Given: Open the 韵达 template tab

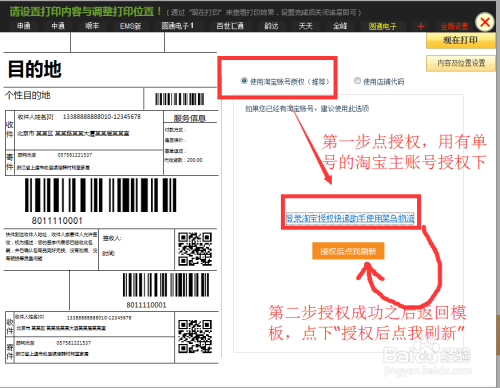Looking at the screenshot, I should point(271,26).
